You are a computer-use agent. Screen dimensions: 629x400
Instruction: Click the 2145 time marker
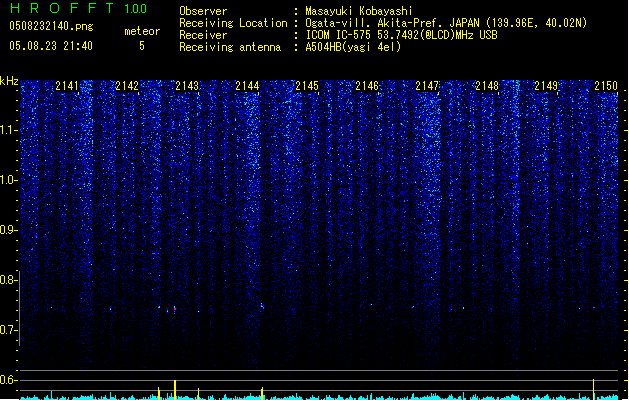[x=307, y=86]
